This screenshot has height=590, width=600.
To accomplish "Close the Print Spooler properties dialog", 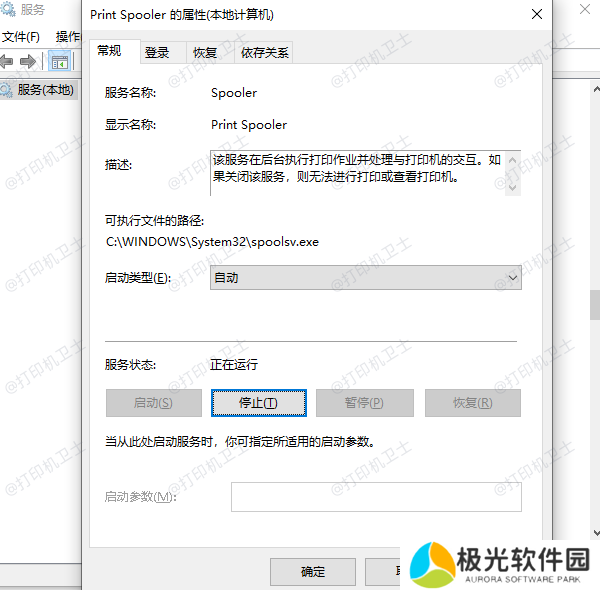I will 538,15.
